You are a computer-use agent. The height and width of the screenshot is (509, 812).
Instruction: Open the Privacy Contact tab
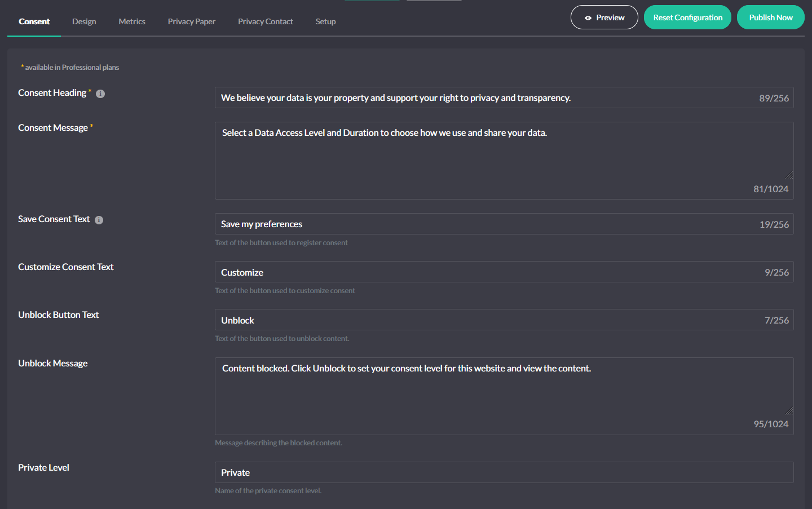[x=265, y=21]
